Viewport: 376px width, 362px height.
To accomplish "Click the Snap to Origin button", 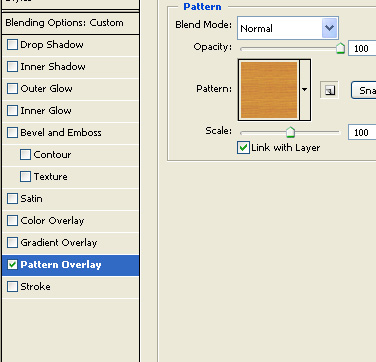I will click(x=364, y=90).
